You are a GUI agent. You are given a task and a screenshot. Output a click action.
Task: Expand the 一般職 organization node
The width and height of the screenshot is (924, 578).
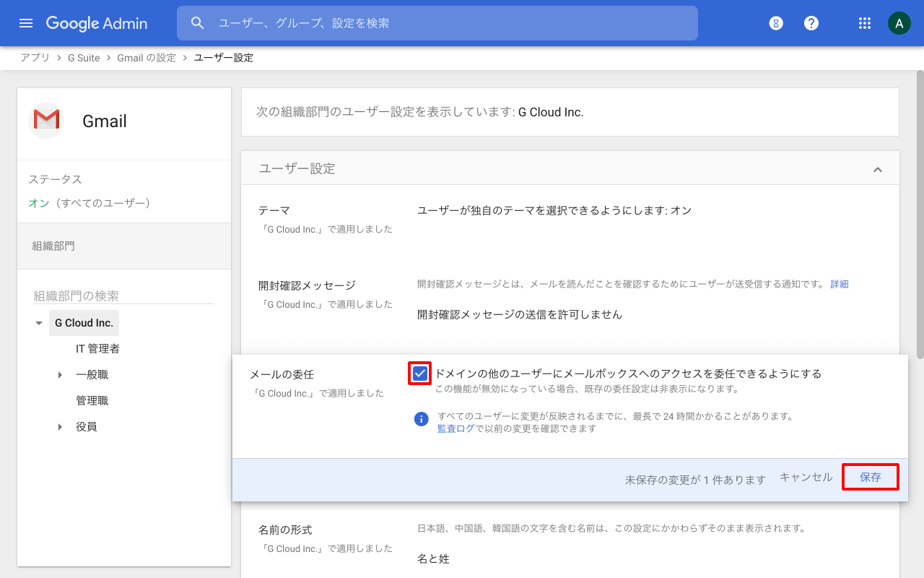[60, 375]
